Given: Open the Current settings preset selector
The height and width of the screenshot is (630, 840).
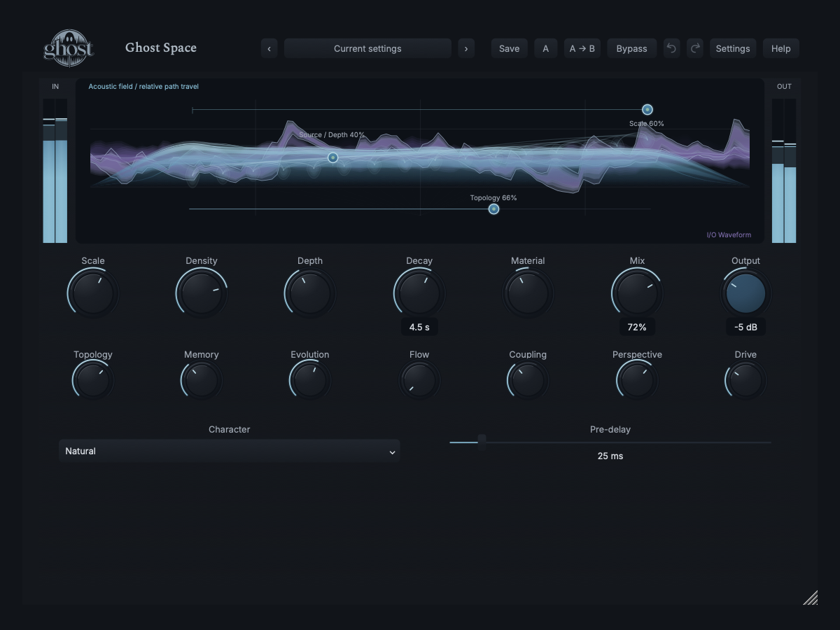Looking at the screenshot, I should [367, 48].
